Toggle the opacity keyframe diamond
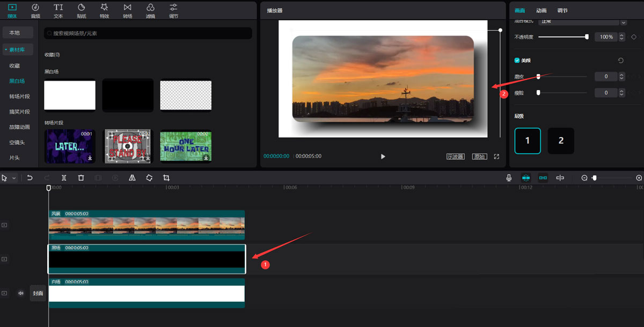This screenshot has width=644, height=327. (633, 37)
